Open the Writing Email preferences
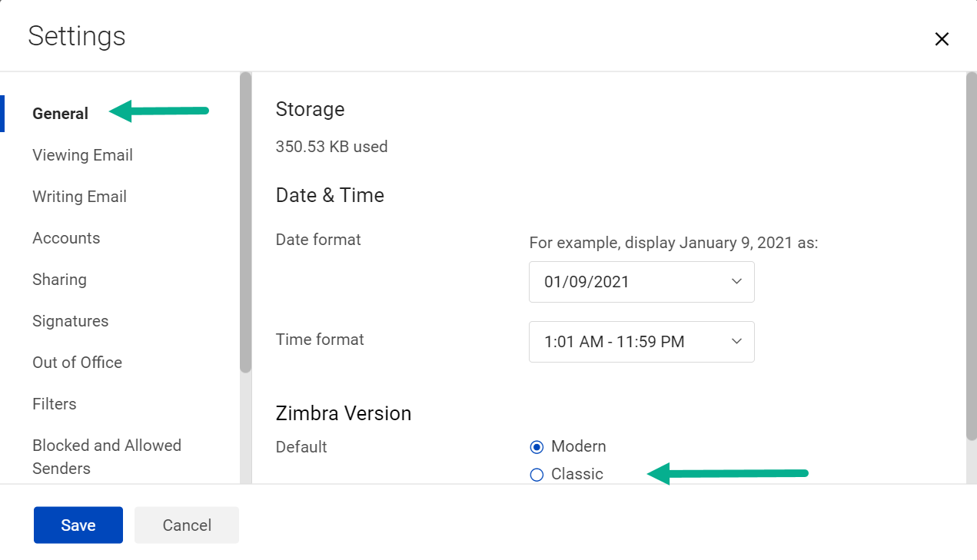The height and width of the screenshot is (560, 977). click(x=79, y=196)
